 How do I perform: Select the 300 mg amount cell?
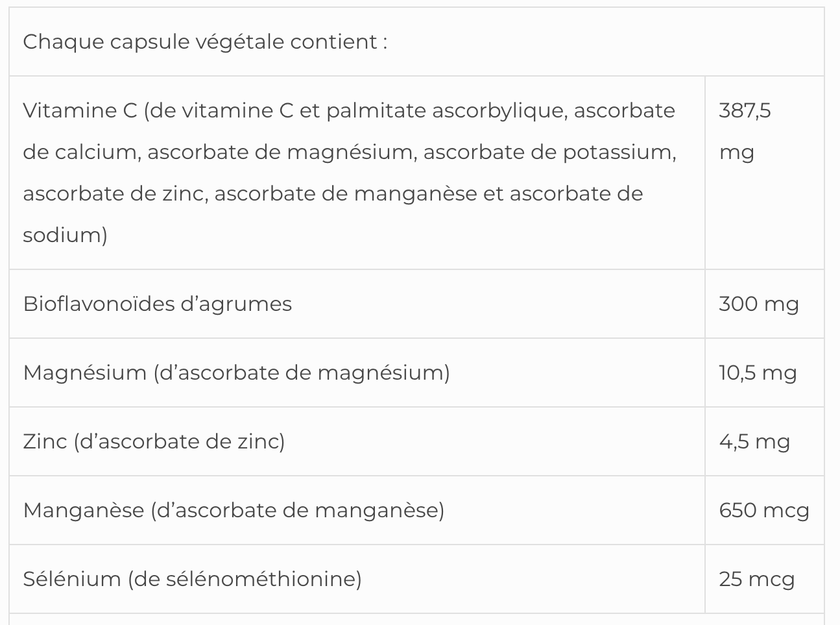pos(758,304)
